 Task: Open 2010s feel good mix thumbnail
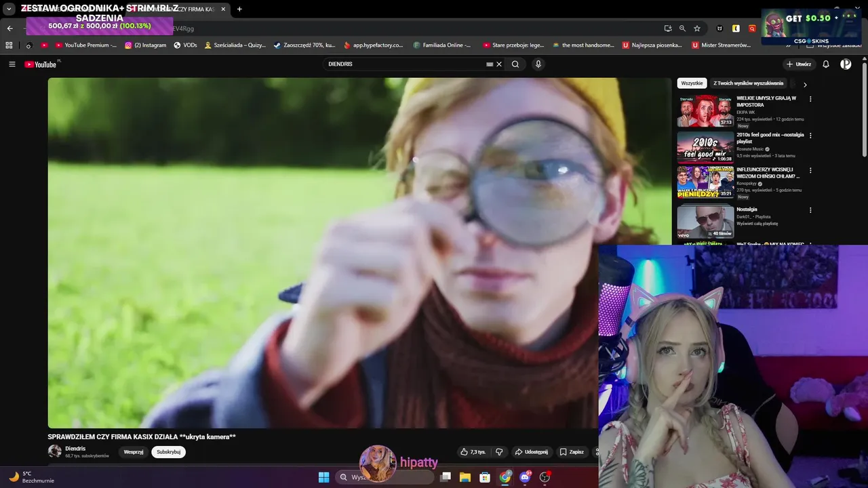click(705, 147)
